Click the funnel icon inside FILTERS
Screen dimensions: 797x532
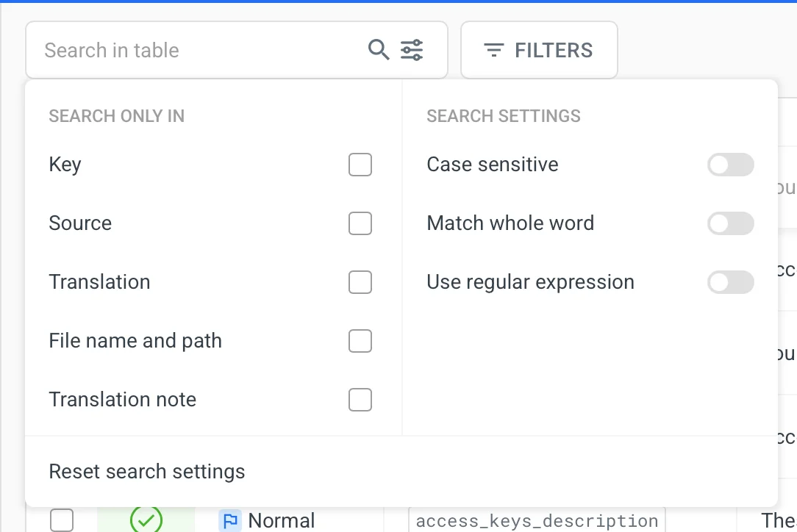coord(493,50)
